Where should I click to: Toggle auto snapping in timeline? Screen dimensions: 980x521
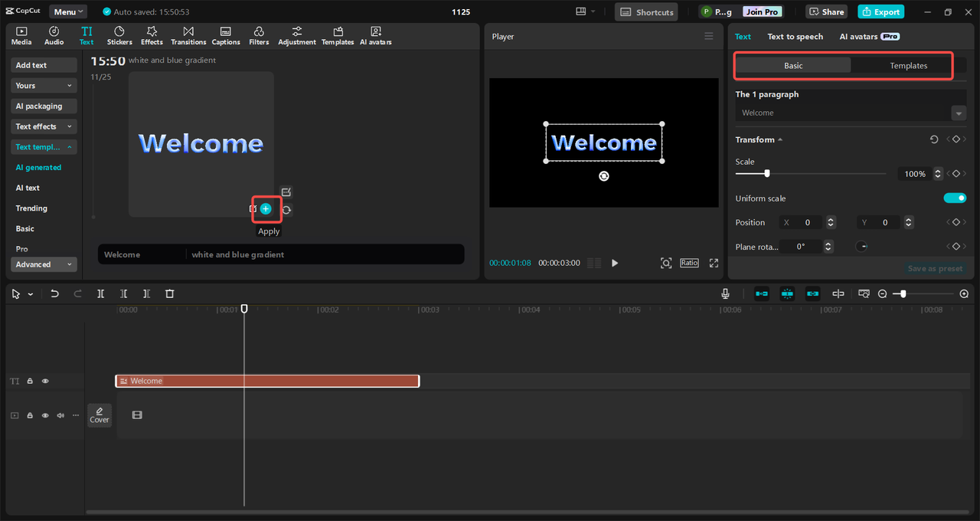tap(787, 293)
